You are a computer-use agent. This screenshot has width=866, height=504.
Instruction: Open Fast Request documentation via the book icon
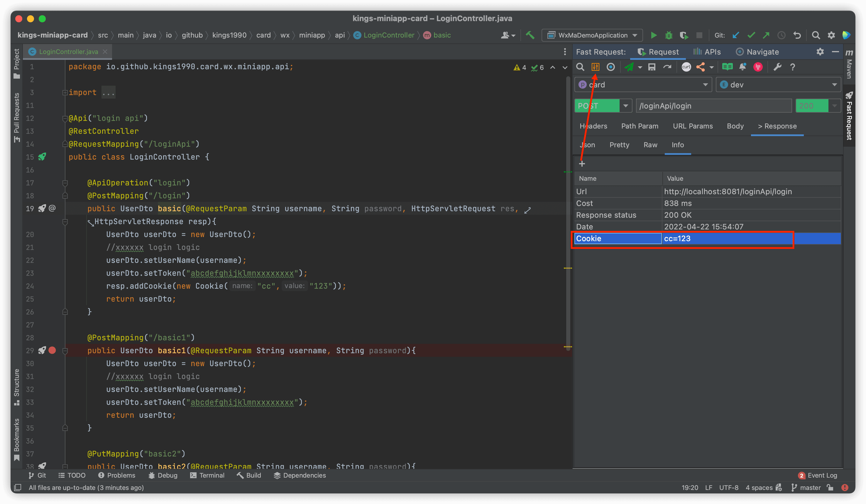click(x=727, y=67)
